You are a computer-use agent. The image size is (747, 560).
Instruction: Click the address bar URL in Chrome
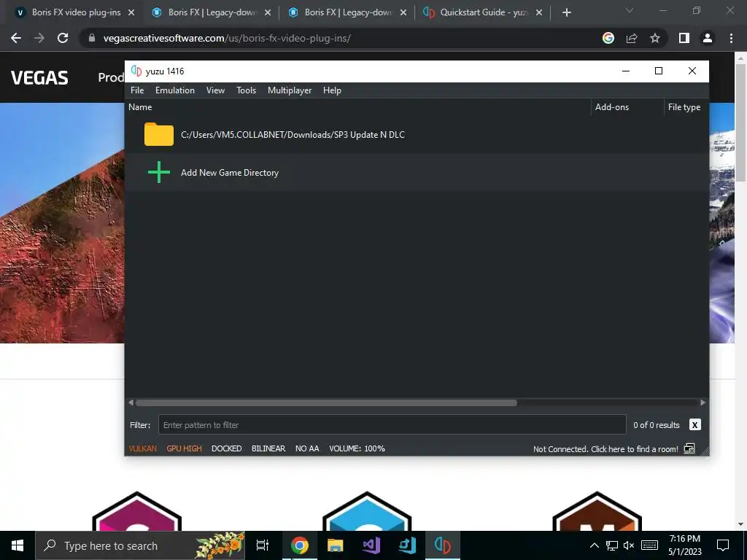pyautogui.click(x=227, y=38)
